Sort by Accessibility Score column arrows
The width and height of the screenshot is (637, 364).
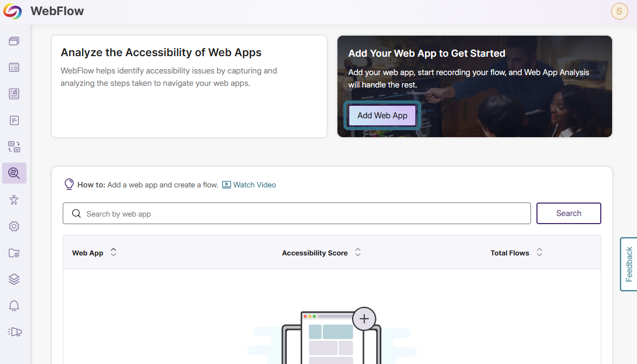pos(358,252)
